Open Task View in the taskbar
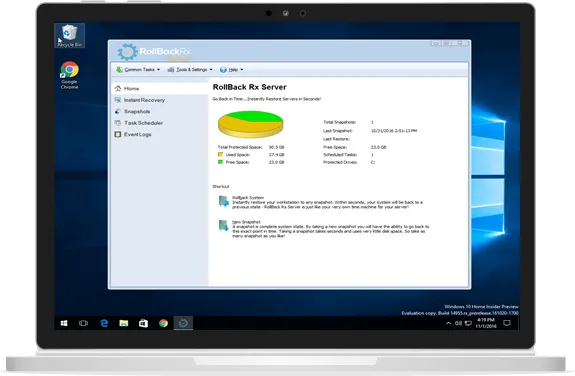This screenshot has height=376, width=575. coord(84,323)
